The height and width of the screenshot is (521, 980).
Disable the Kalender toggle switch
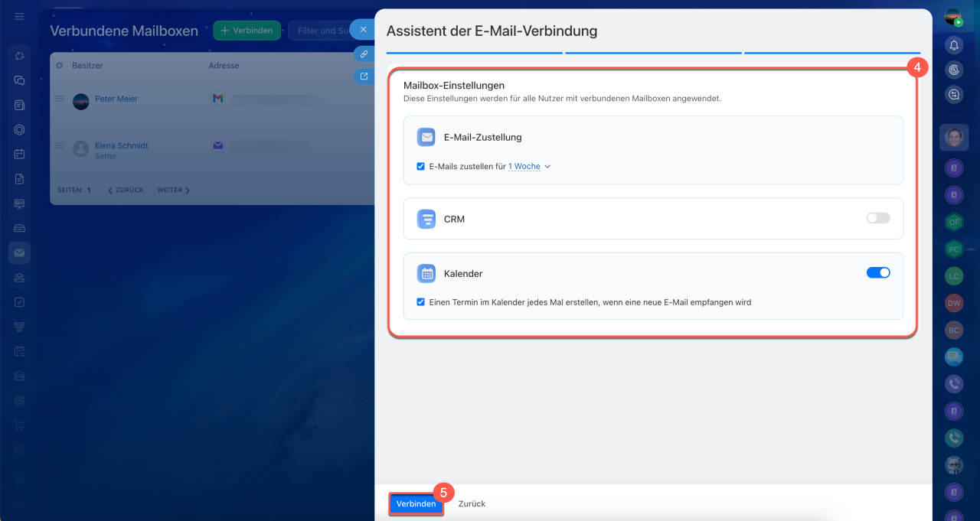pyautogui.click(x=878, y=272)
